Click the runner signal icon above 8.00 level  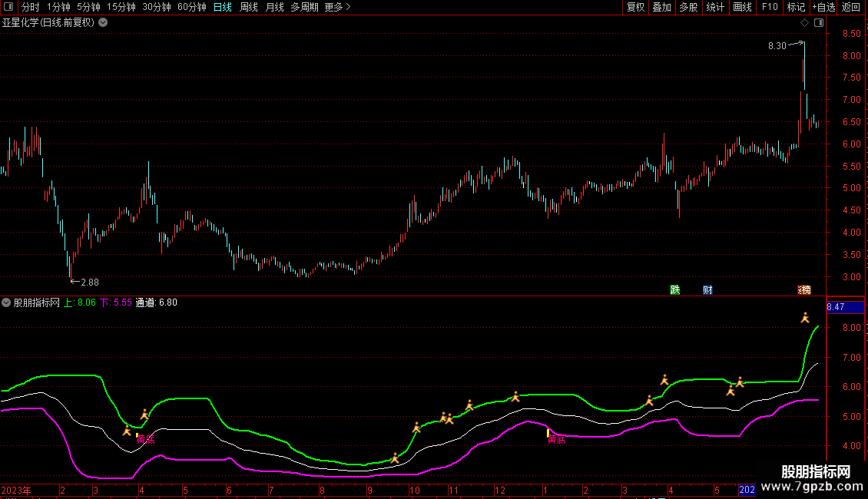click(x=805, y=317)
